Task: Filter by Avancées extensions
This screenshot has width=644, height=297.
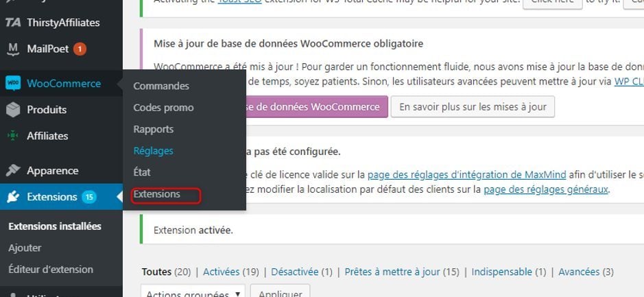Action: click(579, 272)
